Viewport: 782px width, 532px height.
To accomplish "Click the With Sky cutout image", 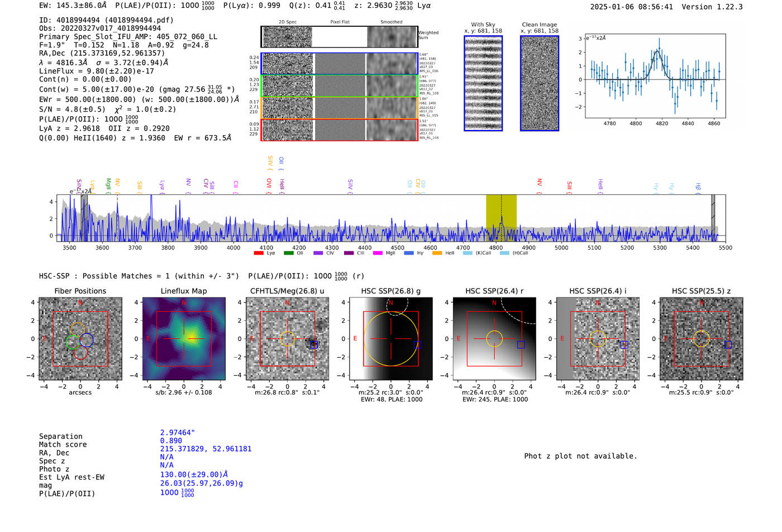I will pos(483,83).
